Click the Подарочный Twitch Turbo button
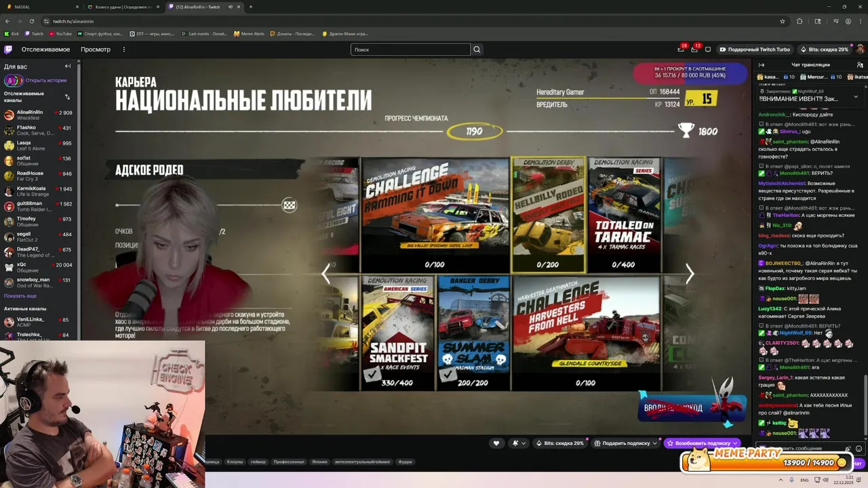This screenshot has height=488, width=868. (x=755, y=49)
